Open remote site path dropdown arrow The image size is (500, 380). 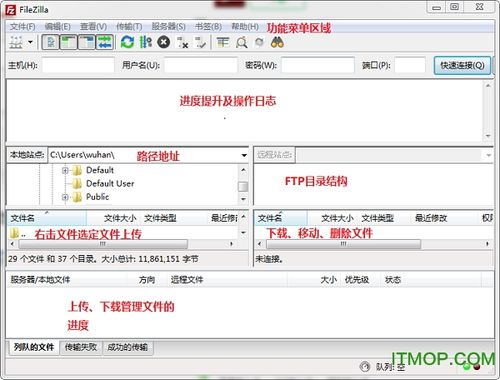(489, 155)
